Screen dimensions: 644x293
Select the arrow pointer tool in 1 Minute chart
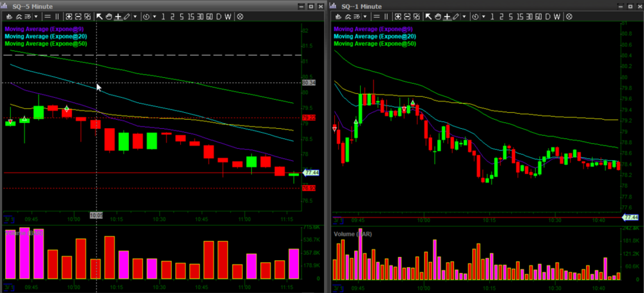click(x=427, y=16)
